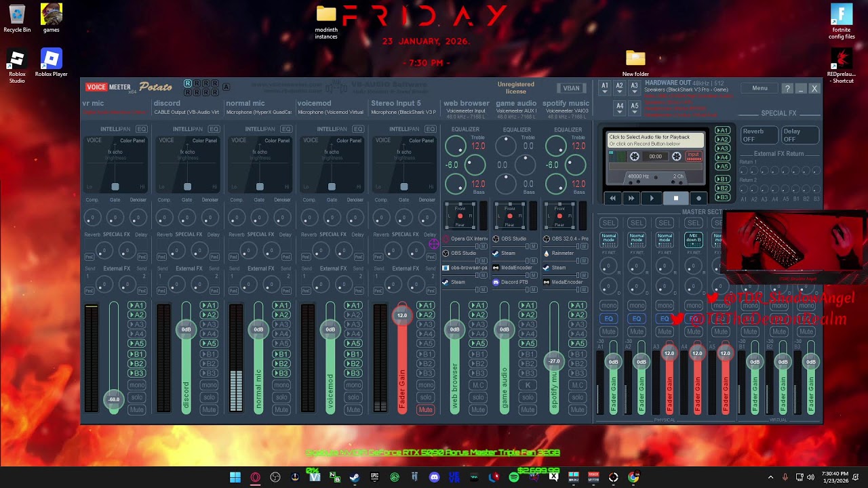Open the Recycle Bin desktop icon

click(17, 18)
